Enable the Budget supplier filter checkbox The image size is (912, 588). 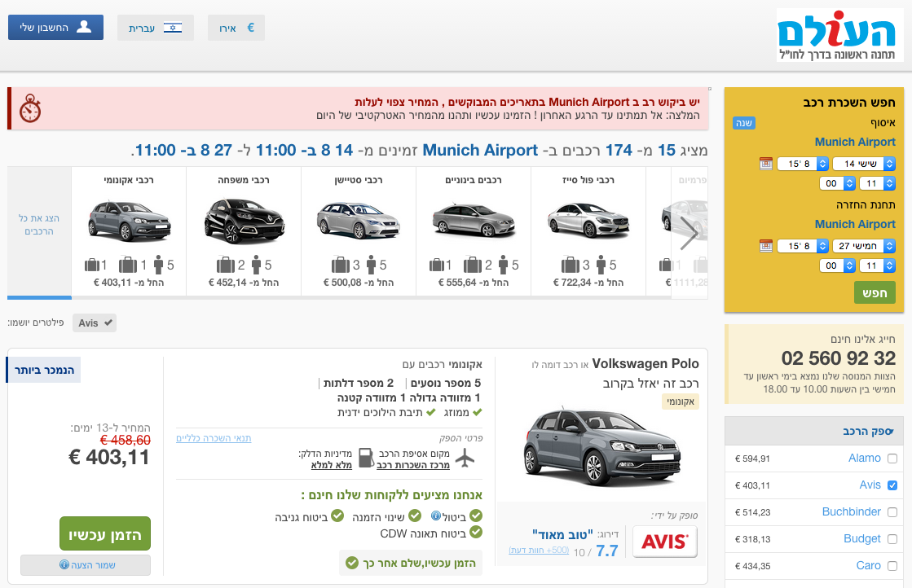(x=892, y=539)
